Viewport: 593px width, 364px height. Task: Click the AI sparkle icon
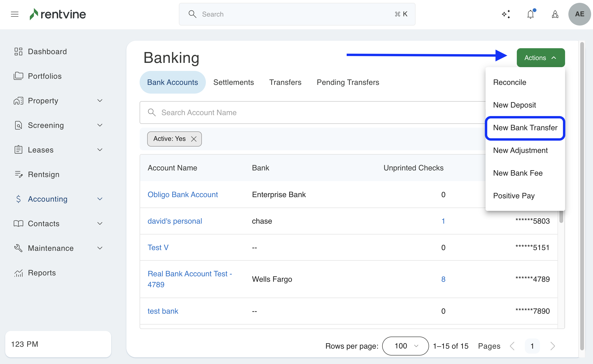pos(506,14)
